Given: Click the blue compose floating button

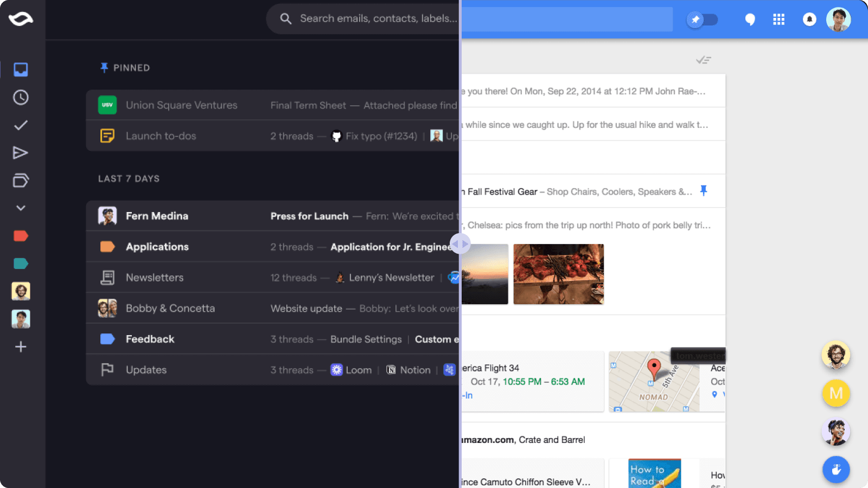Looking at the screenshot, I should coord(835,470).
